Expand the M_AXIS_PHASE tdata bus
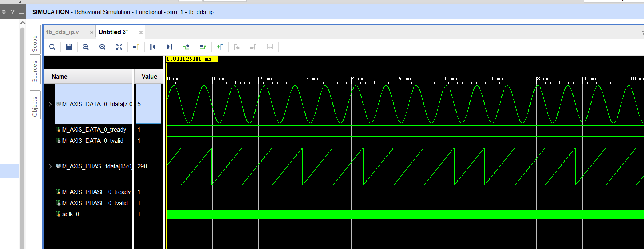Screen dimensions: 644x249 point(50,166)
